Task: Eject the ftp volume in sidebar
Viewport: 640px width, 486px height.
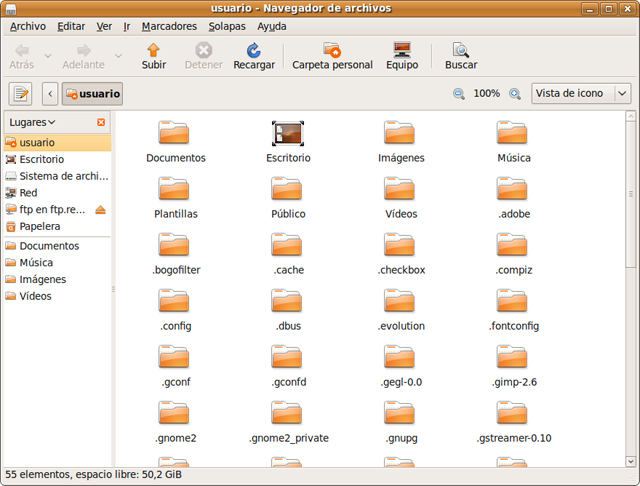Action: pos(100,209)
